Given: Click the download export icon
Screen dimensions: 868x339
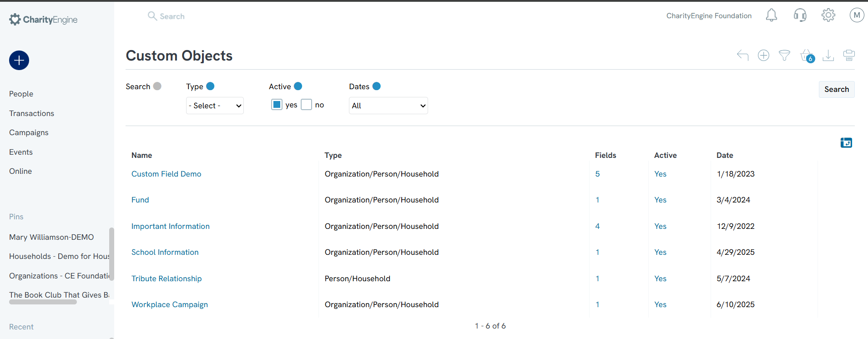Looking at the screenshot, I should pos(828,56).
